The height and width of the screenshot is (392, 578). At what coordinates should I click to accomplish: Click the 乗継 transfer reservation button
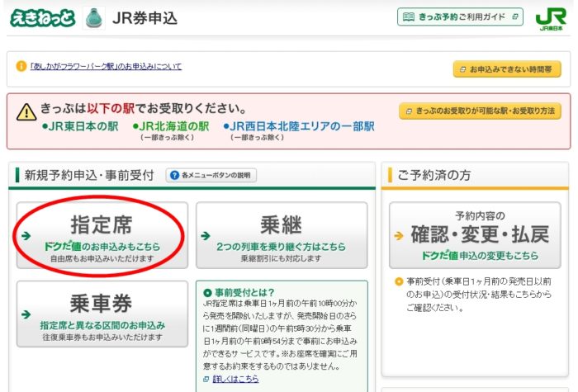point(282,235)
